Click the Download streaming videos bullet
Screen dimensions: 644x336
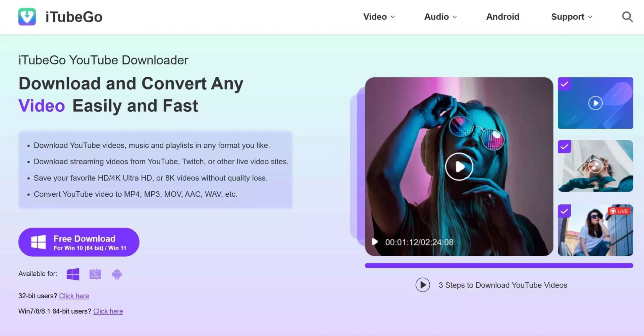[161, 162]
